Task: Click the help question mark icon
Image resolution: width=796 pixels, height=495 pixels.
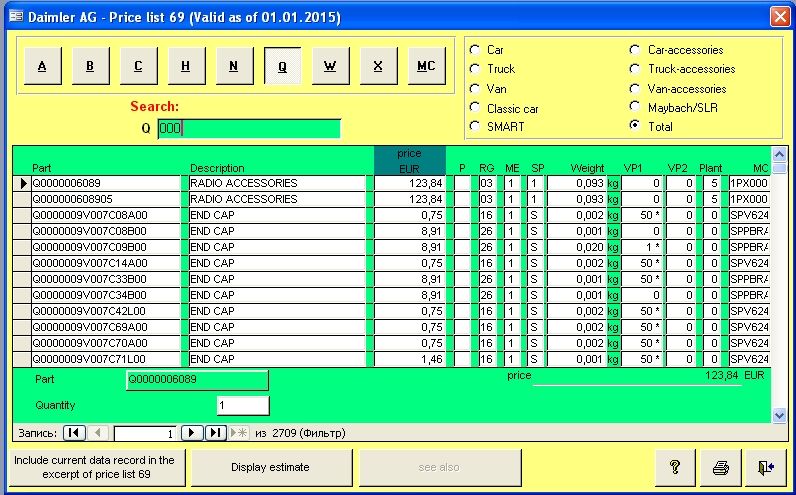Action: pyautogui.click(x=675, y=467)
